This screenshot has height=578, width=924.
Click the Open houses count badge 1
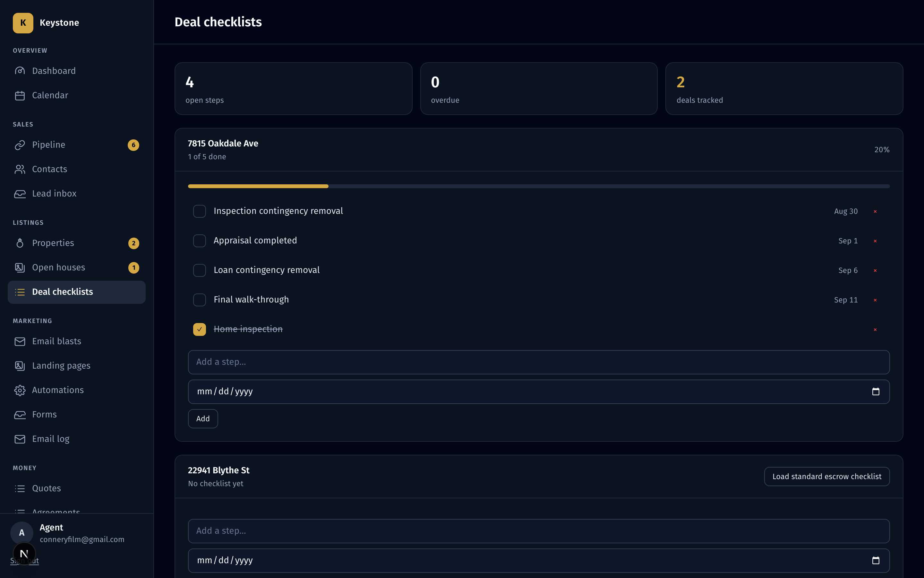134,267
